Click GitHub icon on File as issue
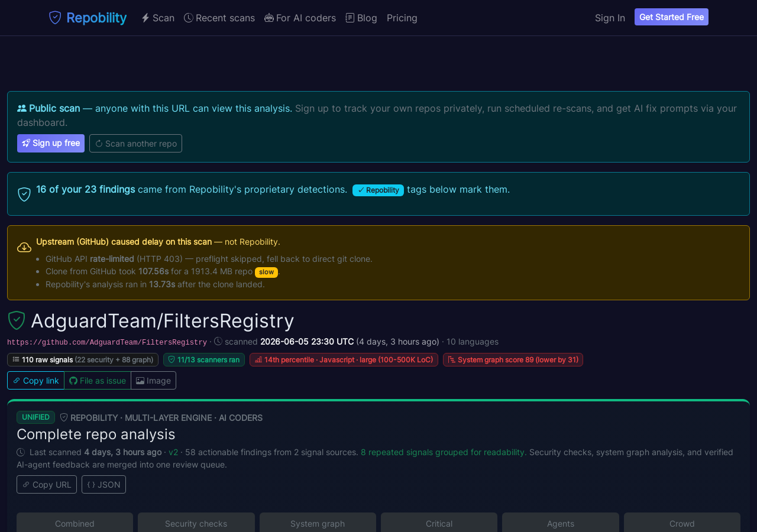This screenshot has width=757, height=532. [x=73, y=381]
